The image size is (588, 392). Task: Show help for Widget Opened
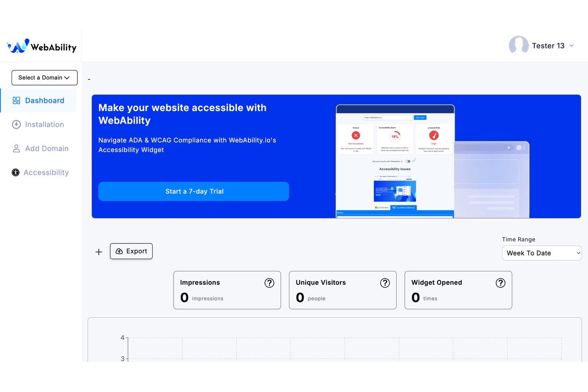[501, 283]
